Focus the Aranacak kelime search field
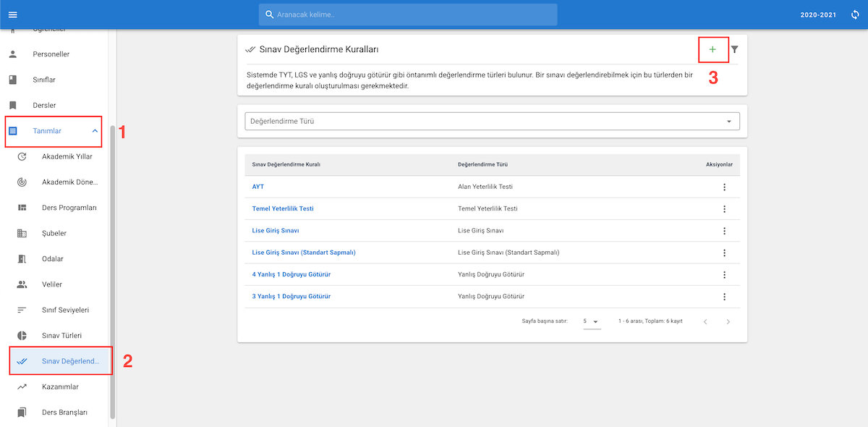868x427 pixels. tap(408, 14)
